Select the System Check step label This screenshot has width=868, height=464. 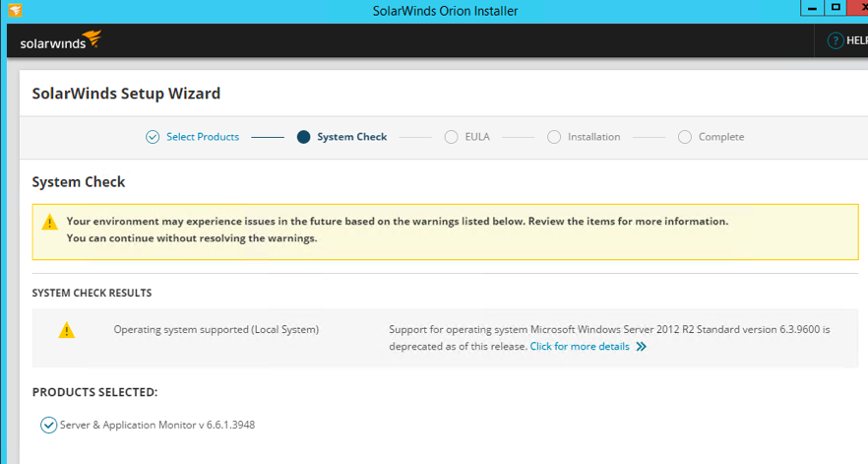(352, 137)
